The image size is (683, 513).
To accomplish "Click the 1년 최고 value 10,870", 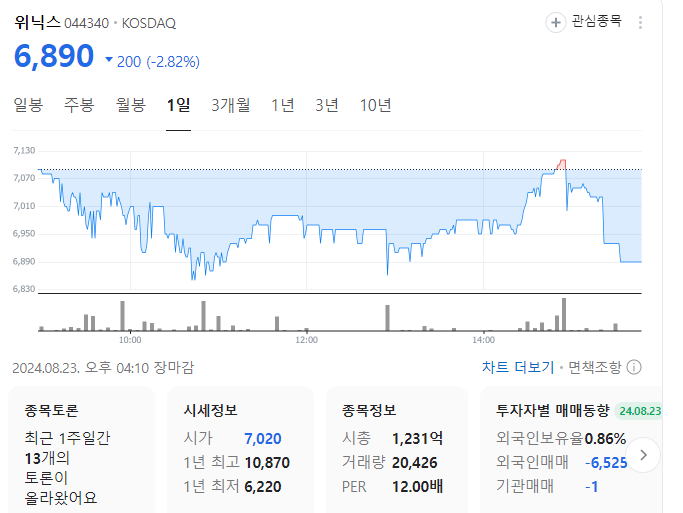I will tap(267, 462).
